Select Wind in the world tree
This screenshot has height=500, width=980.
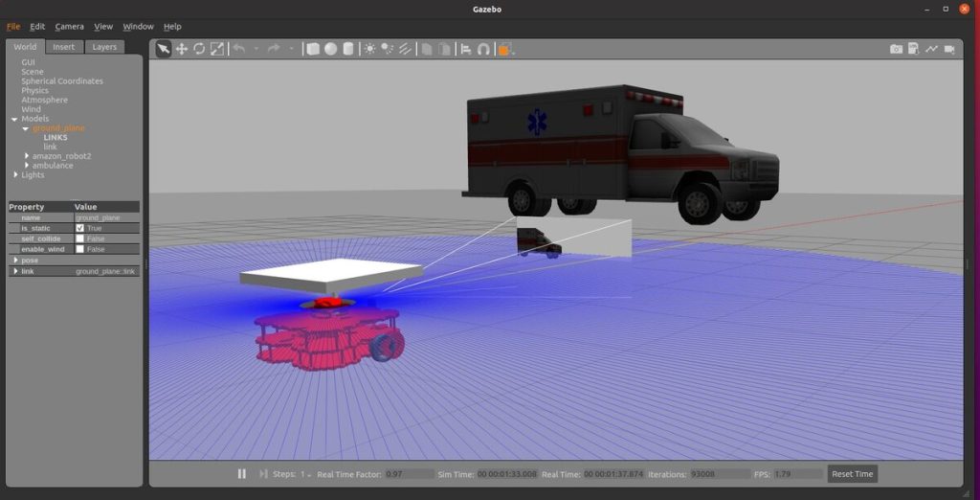click(x=31, y=109)
